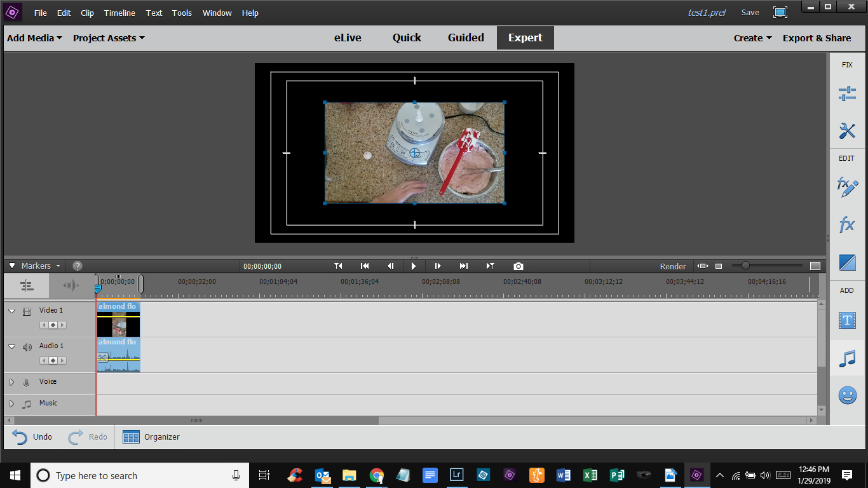
Task: Open the Timeline menu
Action: click(x=119, y=13)
